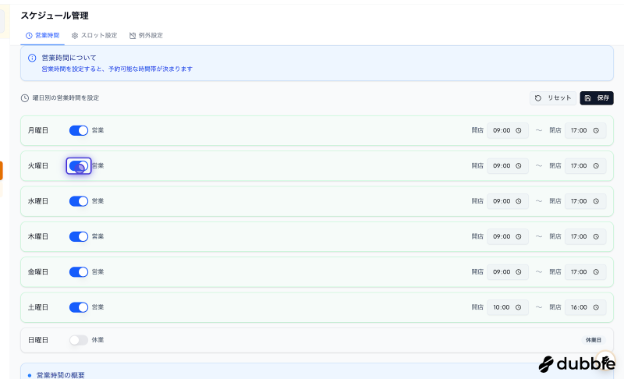Click Thursday closing time clock icon

596,236
